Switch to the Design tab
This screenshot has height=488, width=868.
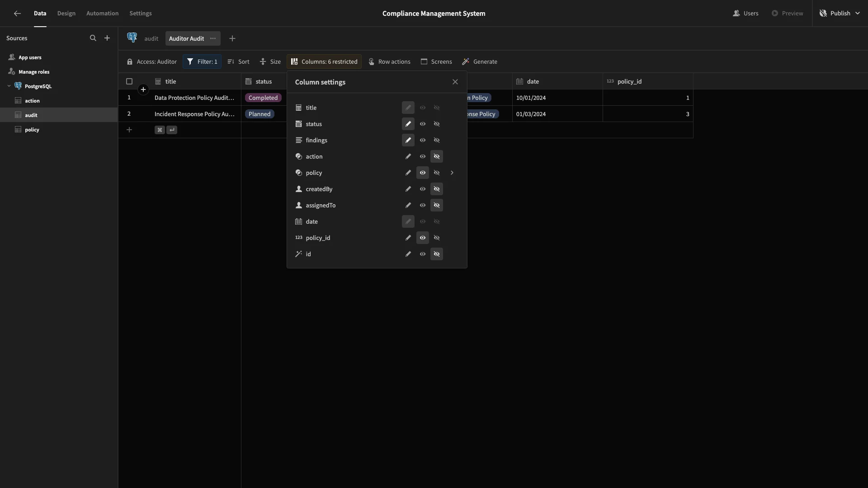[x=66, y=13]
